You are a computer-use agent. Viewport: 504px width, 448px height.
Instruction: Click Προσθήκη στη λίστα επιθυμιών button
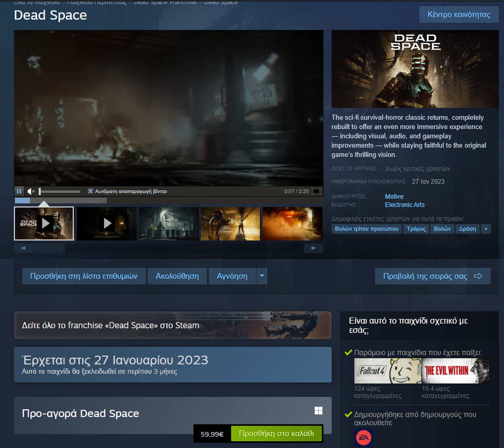pos(84,276)
